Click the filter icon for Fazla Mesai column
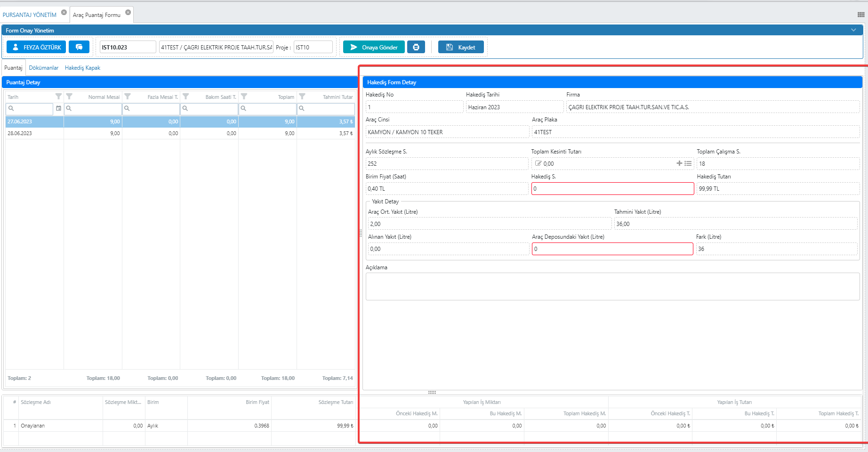Screen dimensions: 868x452 tap(128, 97)
